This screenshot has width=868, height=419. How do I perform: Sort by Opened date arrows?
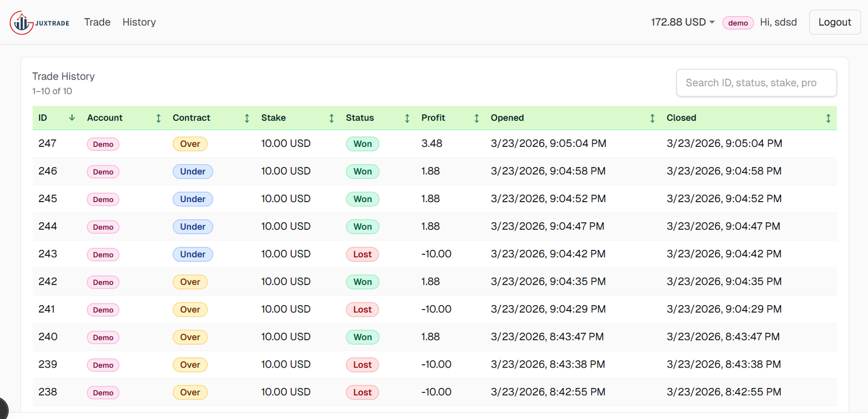652,118
